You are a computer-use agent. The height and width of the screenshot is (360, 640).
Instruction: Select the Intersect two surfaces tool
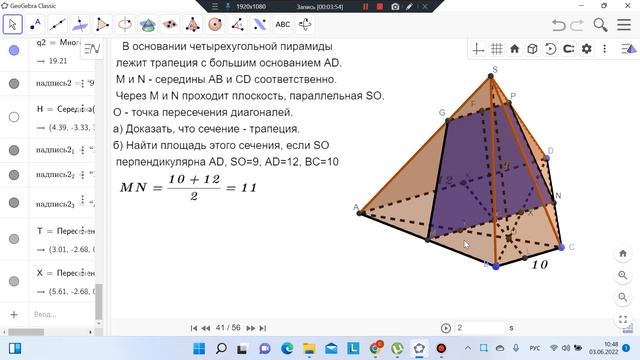pos(147,24)
